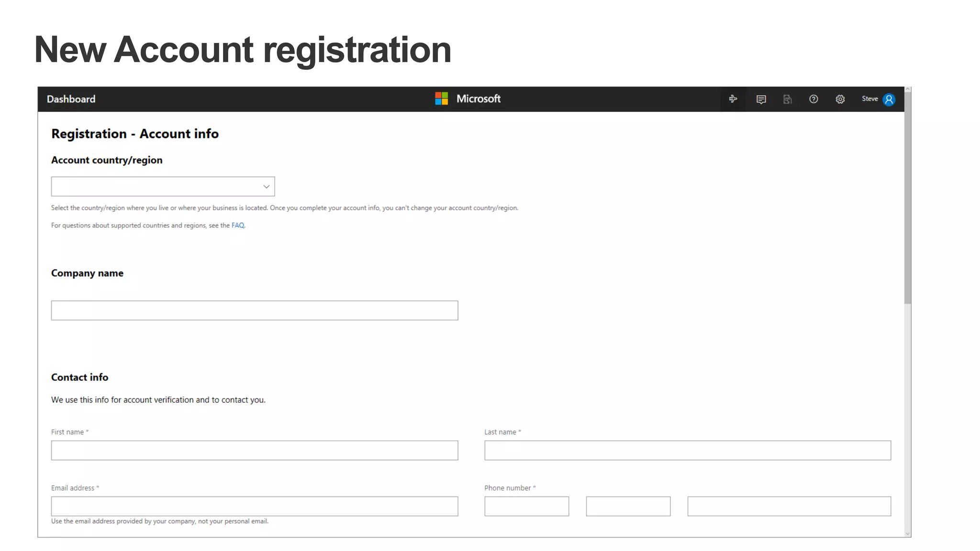Click Steve's blue profile avatar
Image resolution: width=980 pixels, height=551 pixels.
point(889,99)
